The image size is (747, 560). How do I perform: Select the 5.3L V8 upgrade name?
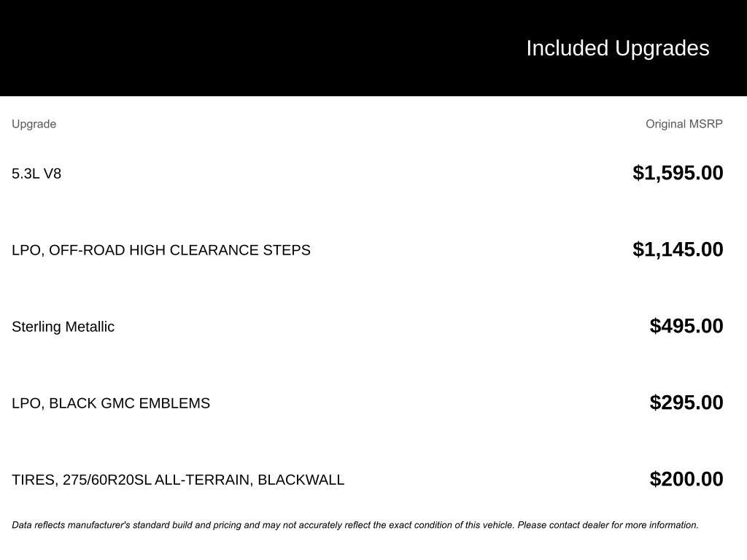[x=36, y=174]
